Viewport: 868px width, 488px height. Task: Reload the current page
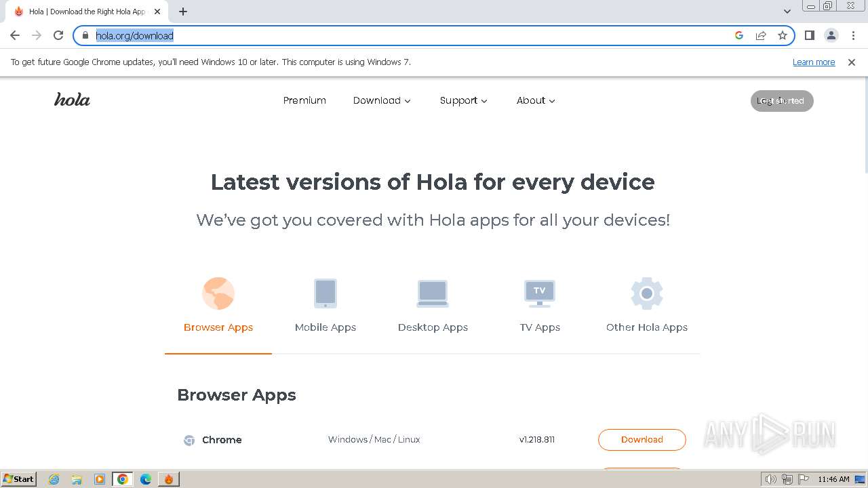click(x=58, y=35)
